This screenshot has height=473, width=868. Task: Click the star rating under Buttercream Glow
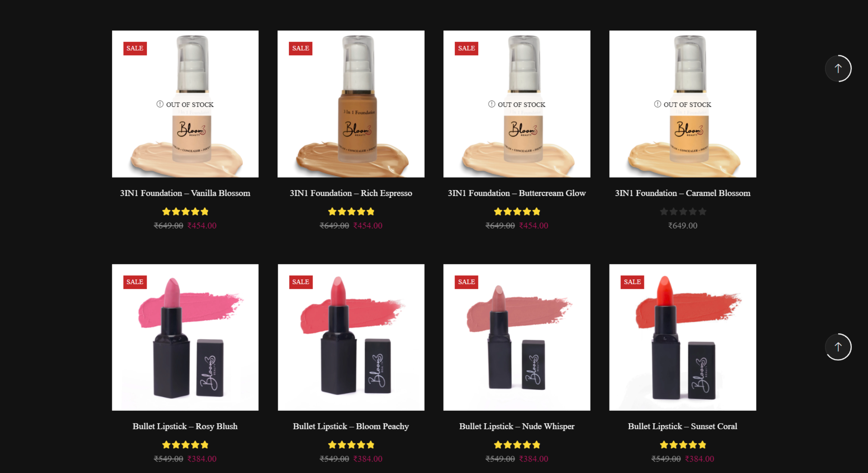pyautogui.click(x=517, y=212)
